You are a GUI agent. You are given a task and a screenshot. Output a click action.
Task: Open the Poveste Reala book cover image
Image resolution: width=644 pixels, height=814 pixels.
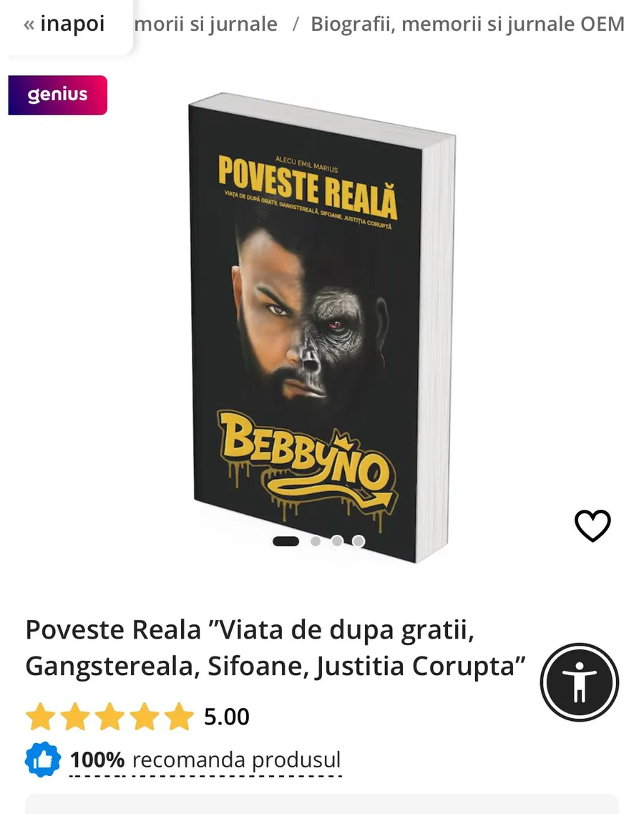(322, 327)
